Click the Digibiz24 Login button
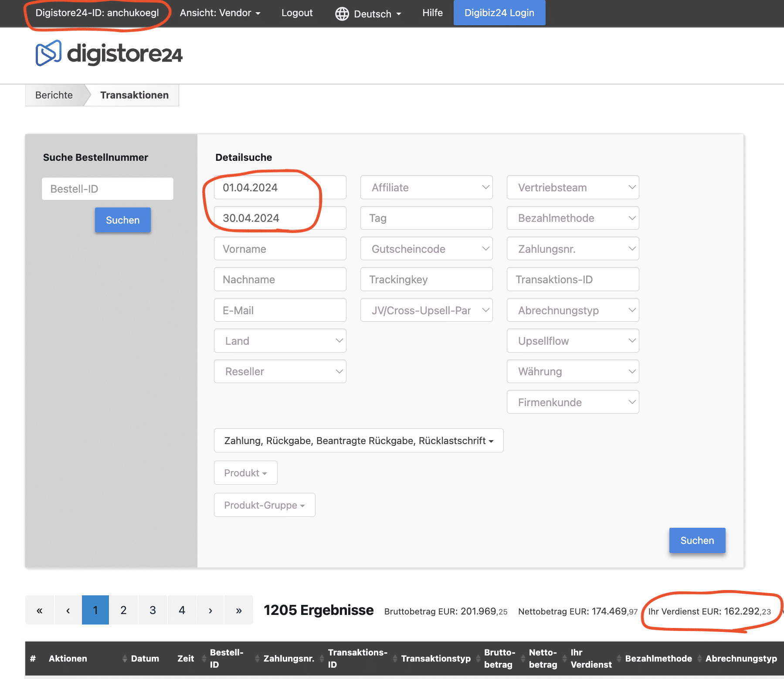Screen dimensions: 784x679 (499, 13)
